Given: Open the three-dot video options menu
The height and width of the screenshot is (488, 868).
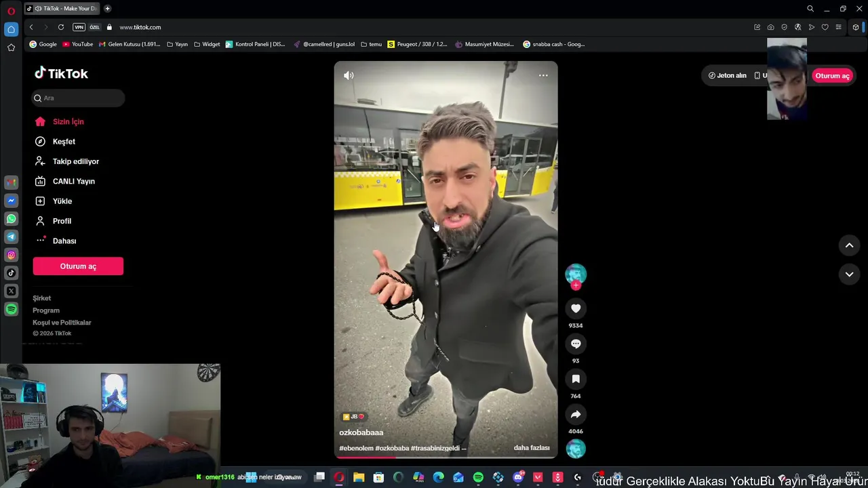Looking at the screenshot, I should (543, 75).
